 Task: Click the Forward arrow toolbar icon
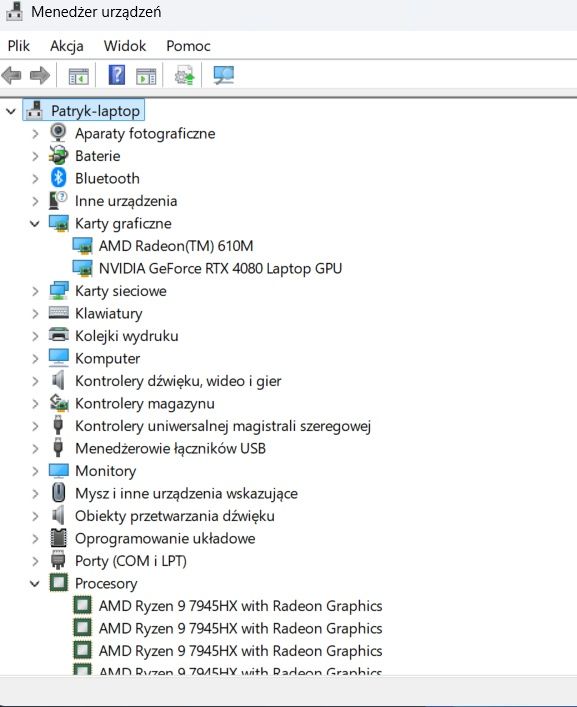click(40, 75)
